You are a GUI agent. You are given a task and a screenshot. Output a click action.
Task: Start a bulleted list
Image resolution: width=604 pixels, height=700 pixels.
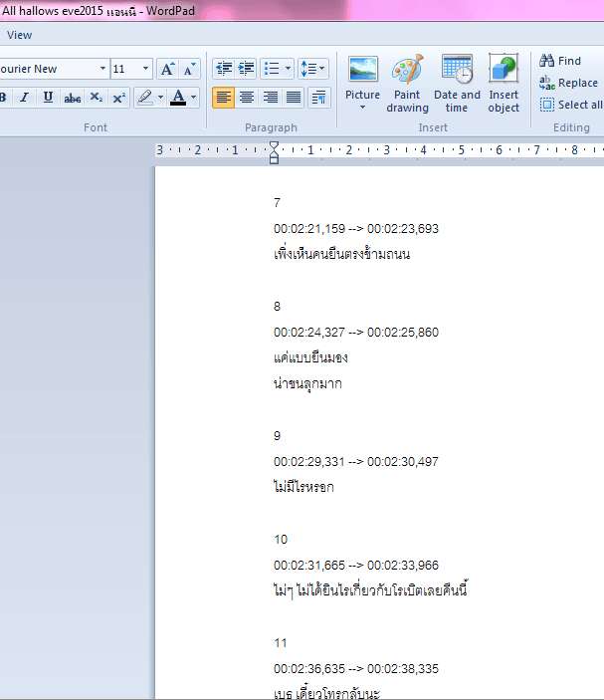272,69
